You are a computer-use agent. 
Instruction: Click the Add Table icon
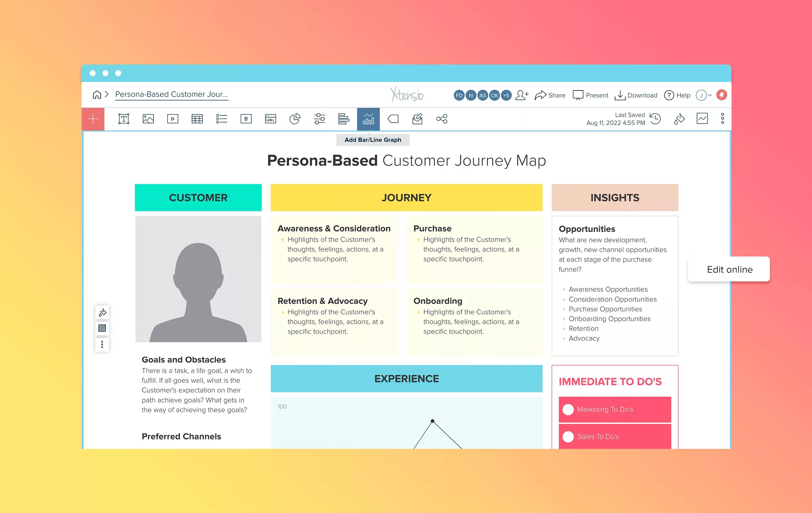[x=197, y=119]
